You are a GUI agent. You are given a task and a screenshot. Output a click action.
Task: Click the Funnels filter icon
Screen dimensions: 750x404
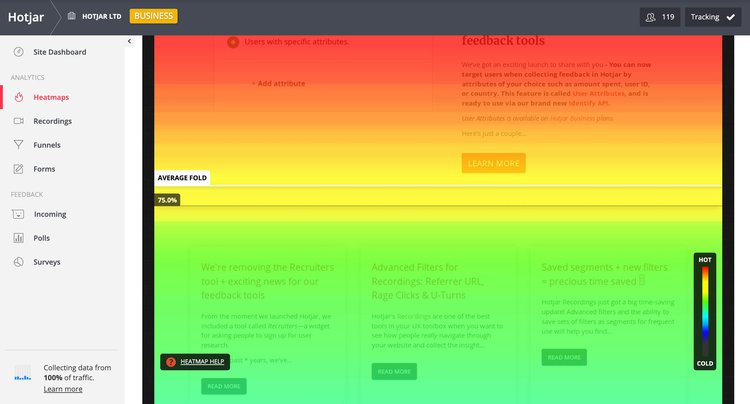(x=19, y=144)
